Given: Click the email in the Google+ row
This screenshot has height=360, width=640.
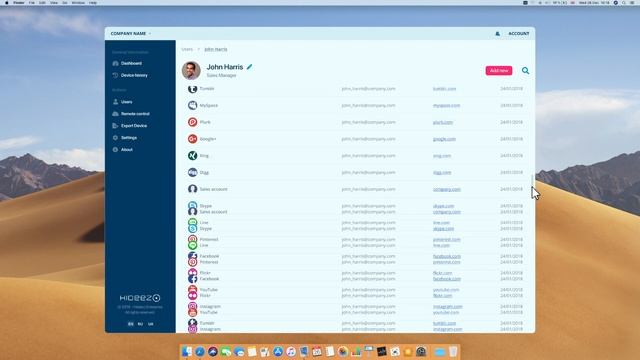Looking at the screenshot, I should point(369,139).
